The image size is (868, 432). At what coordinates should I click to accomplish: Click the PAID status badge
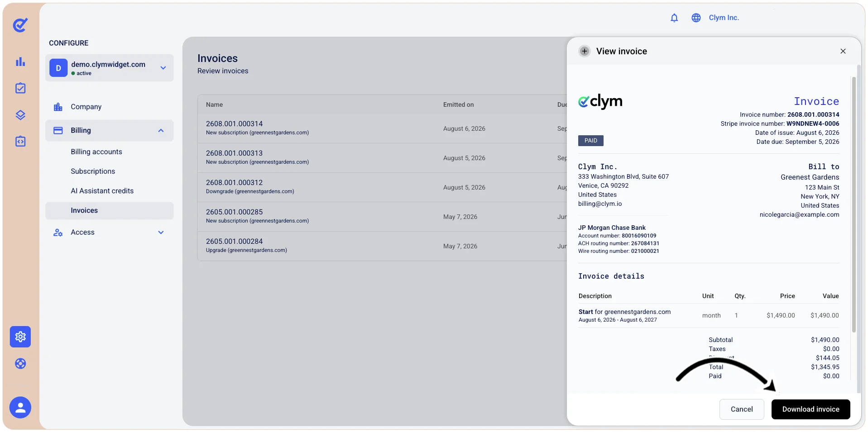pyautogui.click(x=591, y=141)
